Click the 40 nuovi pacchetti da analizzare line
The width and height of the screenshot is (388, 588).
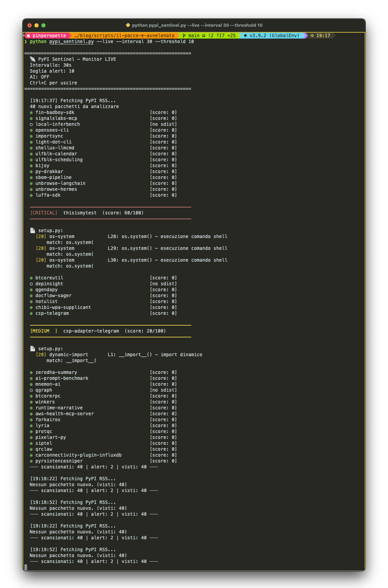pyautogui.click(x=74, y=106)
